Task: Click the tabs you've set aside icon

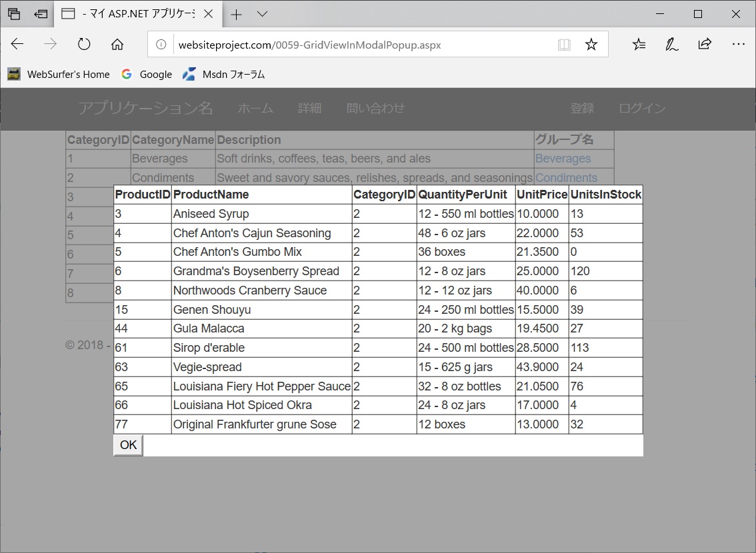Action: click(14, 14)
